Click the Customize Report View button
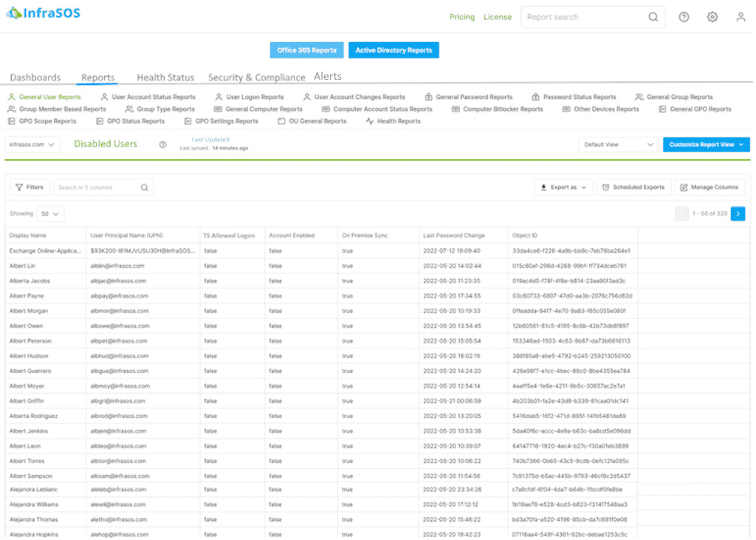This screenshot has height=540, width=756. 706,144
